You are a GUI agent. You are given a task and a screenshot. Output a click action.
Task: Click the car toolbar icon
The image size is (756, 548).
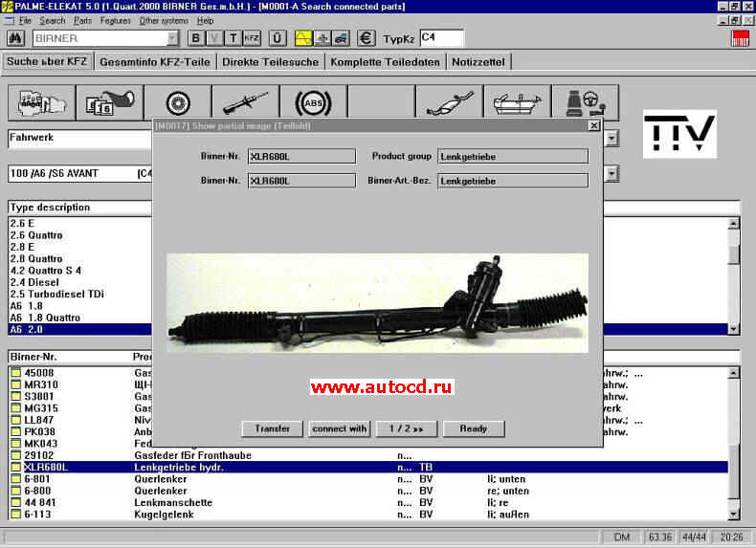[341, 38]
